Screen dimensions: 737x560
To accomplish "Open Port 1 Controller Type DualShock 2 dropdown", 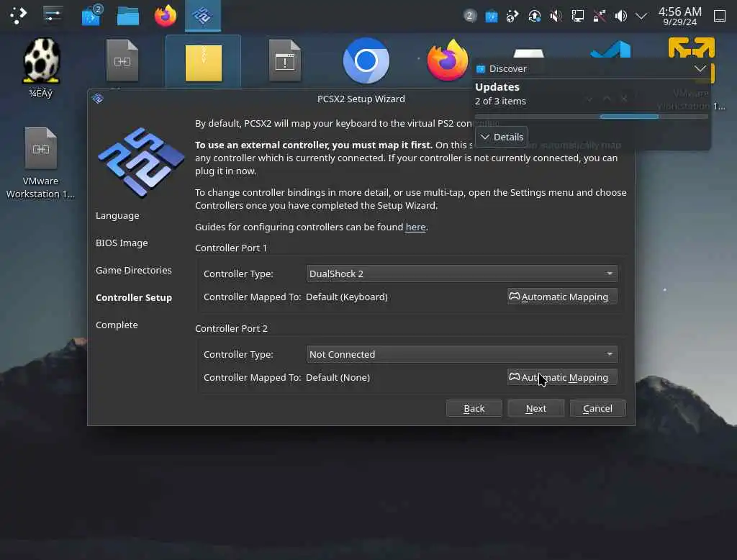I will pos(461,274).
